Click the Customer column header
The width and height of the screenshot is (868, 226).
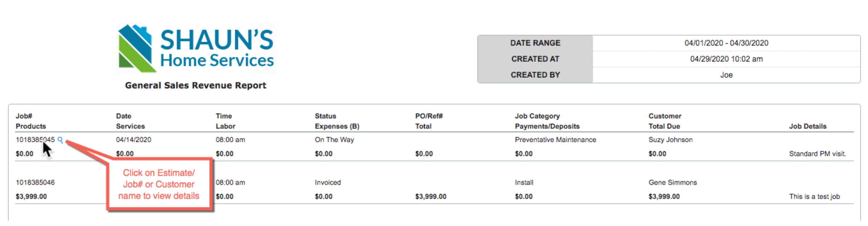(x=665, y=116)
